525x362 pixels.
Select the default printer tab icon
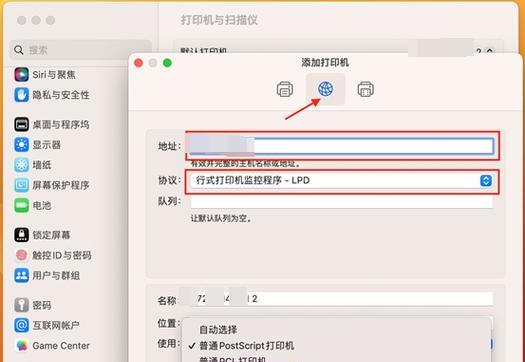(285, 89)
